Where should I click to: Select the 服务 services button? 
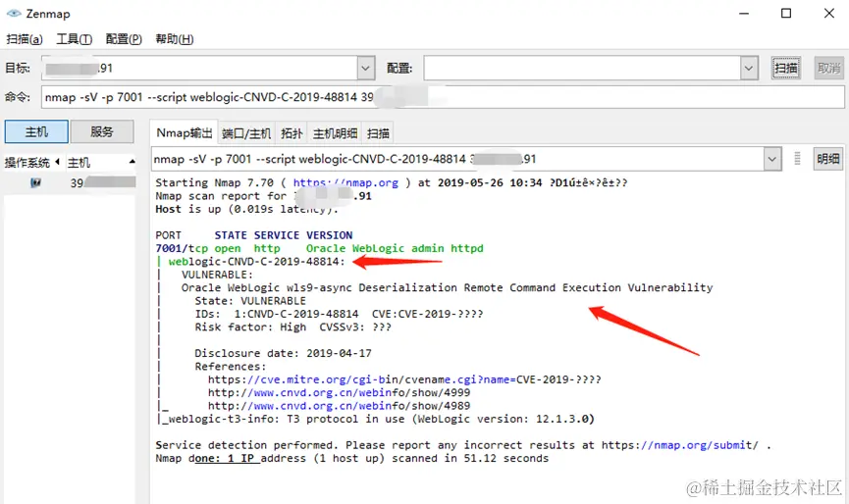tap(102, 131)
